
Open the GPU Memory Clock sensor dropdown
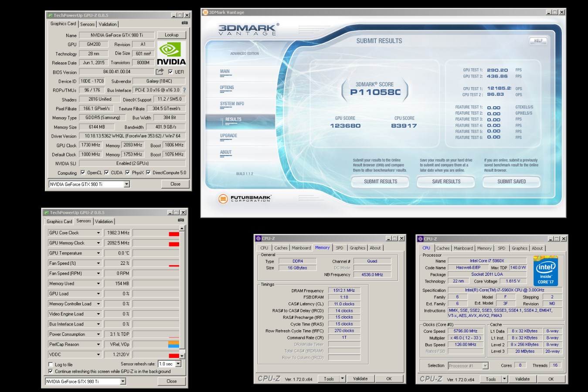pos(99,243)
